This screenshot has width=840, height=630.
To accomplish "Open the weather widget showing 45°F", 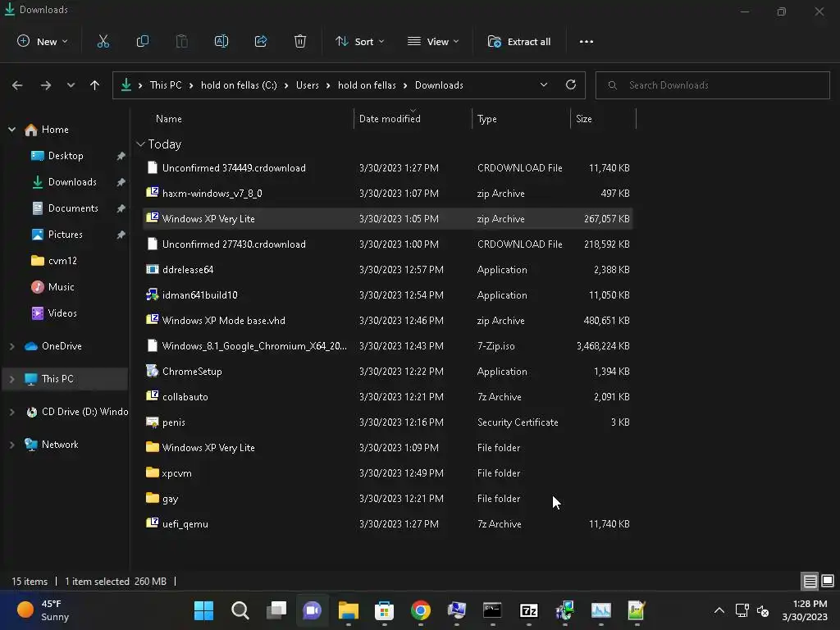I will [43, 610].
